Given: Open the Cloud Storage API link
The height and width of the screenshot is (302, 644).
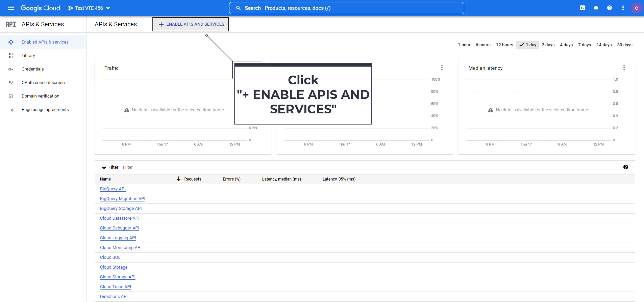Looking at the screenshot, I should pos(118,277).
